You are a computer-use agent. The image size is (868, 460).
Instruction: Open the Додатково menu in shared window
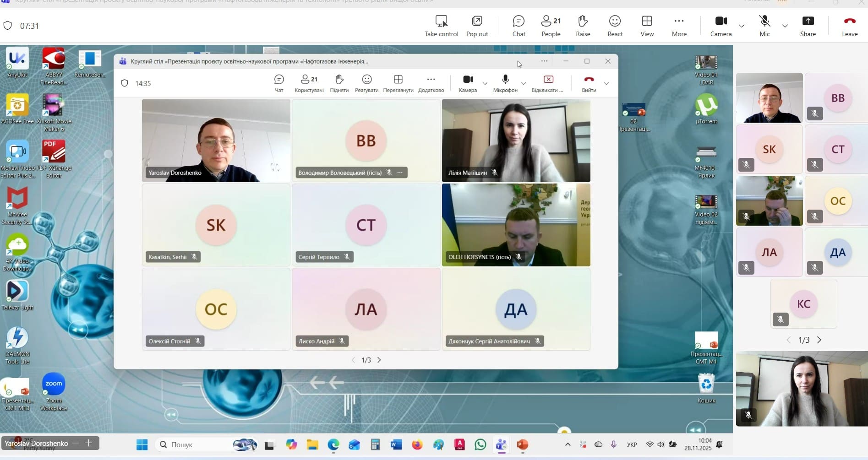coord(431,83)
